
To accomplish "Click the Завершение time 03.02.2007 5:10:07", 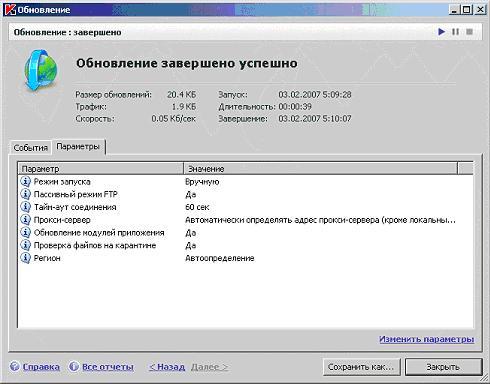I will [x=315, y=119].
